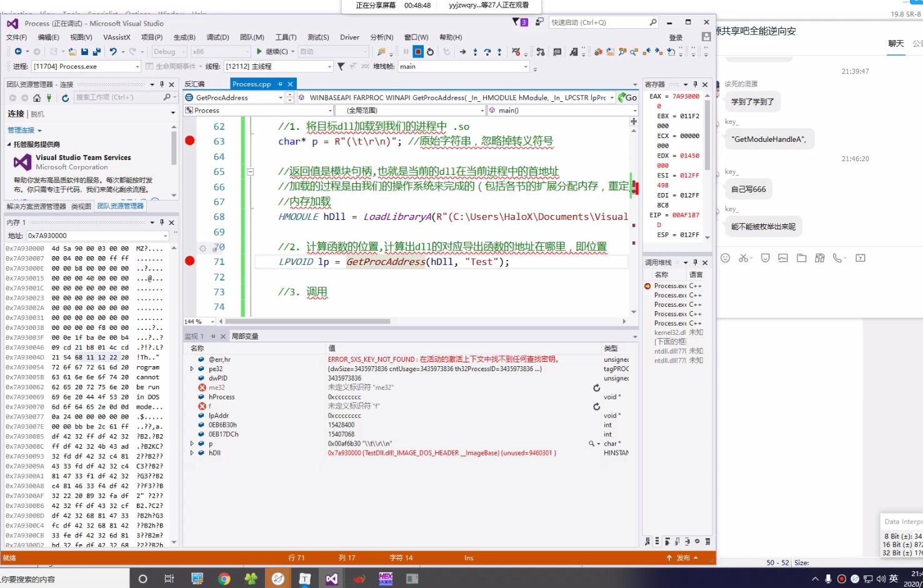
Task: Click refresh icon on the me32 watch row
Action: [597, 388]
